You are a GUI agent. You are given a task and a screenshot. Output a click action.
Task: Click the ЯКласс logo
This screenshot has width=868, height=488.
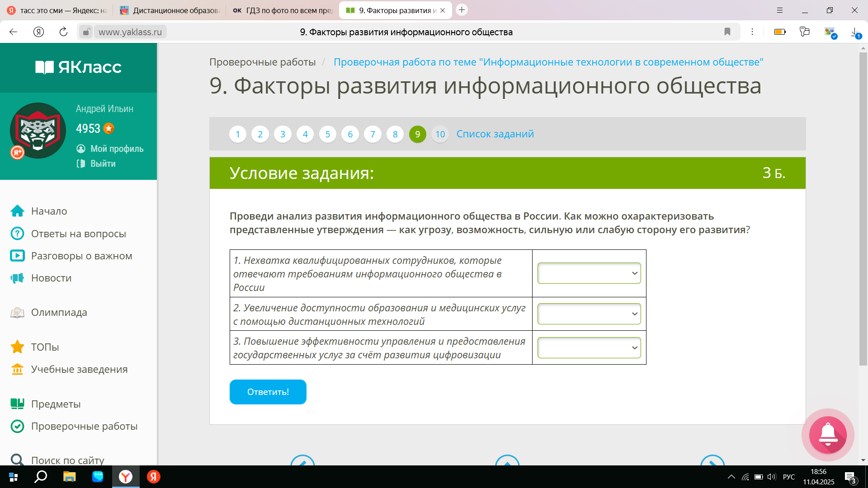click(78, 67)
